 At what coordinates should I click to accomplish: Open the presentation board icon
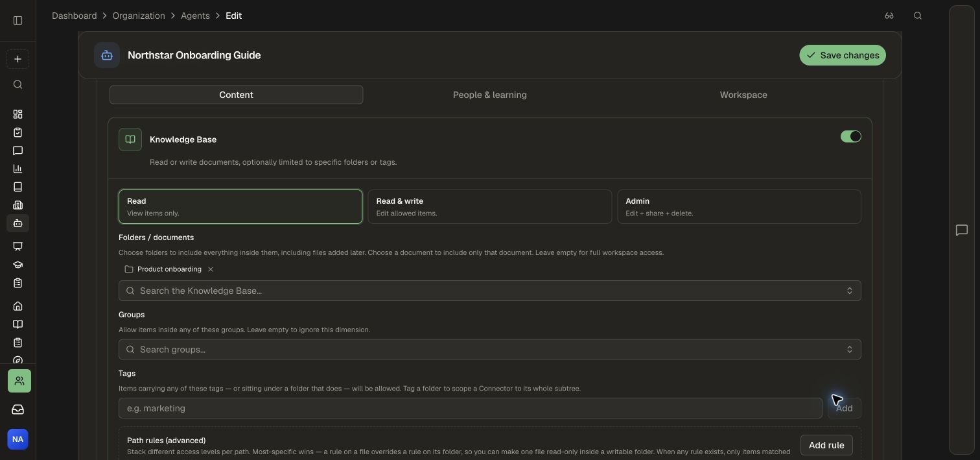pos(18,247)
